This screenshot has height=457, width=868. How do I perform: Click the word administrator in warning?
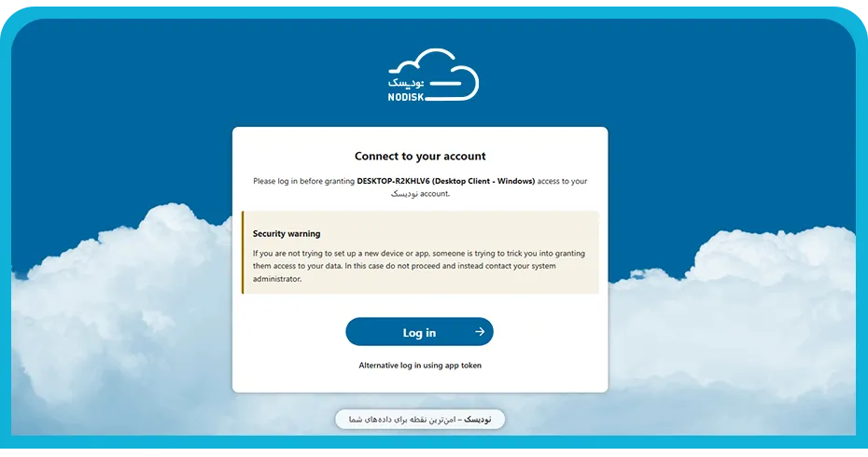pos(277,279)
